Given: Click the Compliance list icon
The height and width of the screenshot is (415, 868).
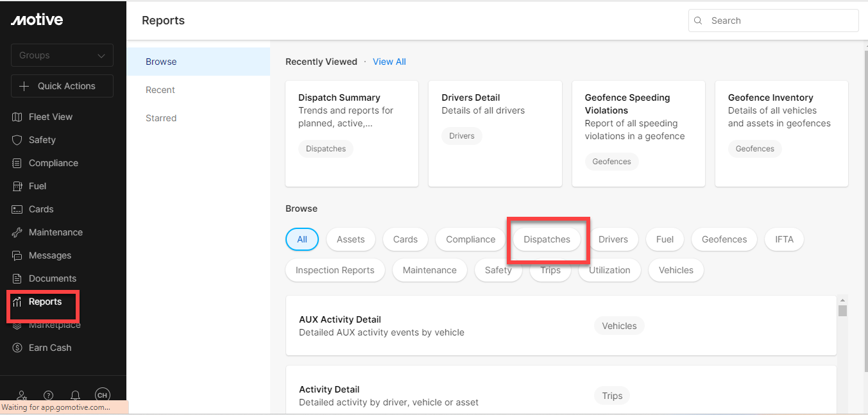Looking at the screenshot, I should (17, 163).
